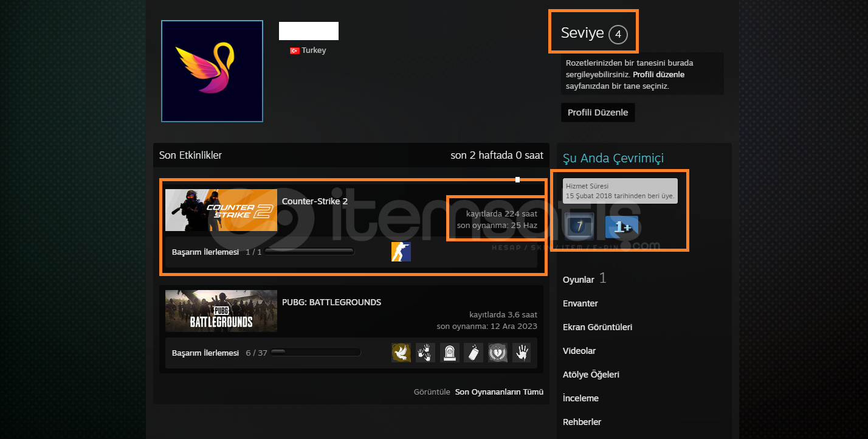Click 'son oynanma: 12 Ara 2023' text
The image size is (868, 439).
(x=487, y=327)
